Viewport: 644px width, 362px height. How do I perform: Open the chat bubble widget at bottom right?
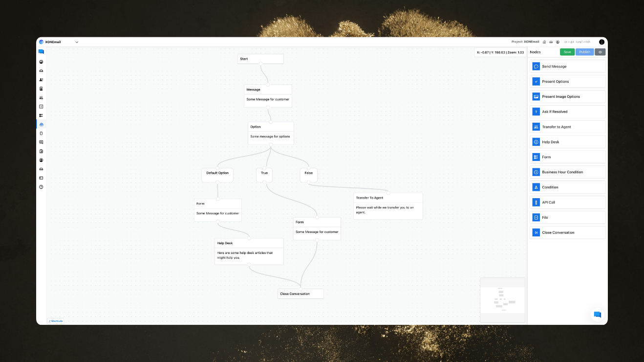pyautogui.click(x=597, y=315)
